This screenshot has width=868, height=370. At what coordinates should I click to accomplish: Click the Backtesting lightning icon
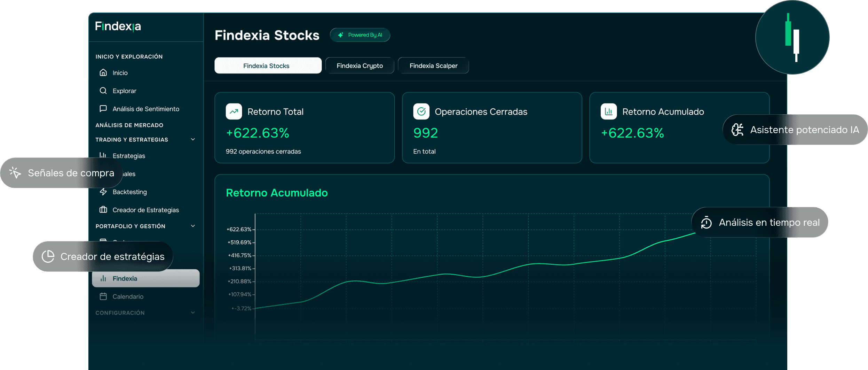pos(103,192)
